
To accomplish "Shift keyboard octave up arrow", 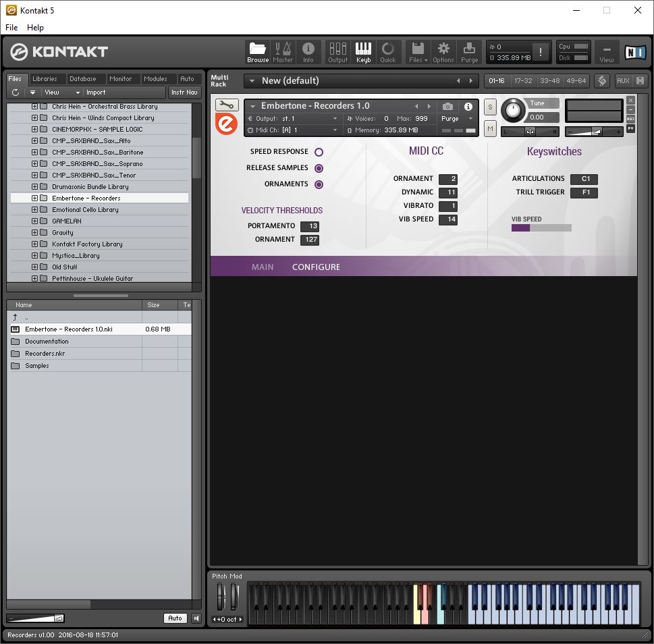I will pos(241,620).
